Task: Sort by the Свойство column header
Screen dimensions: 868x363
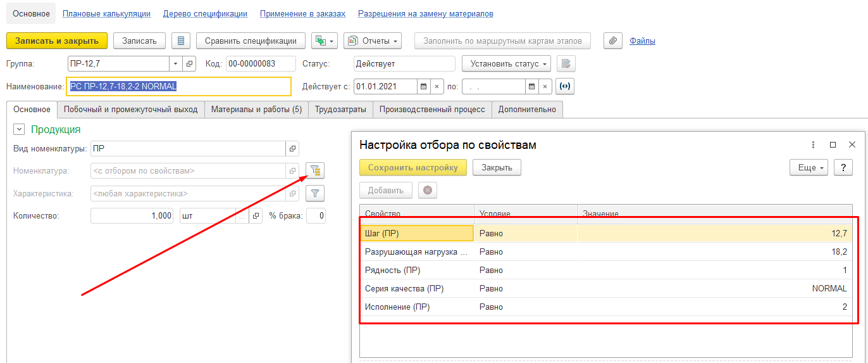Action: (x=417, y=214)
